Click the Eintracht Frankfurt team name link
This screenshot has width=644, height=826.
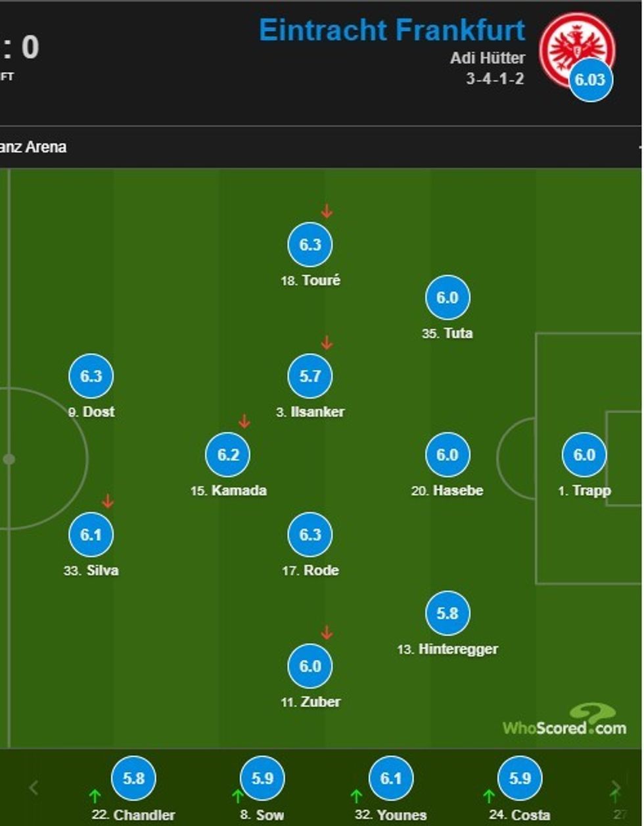point(392,30)
